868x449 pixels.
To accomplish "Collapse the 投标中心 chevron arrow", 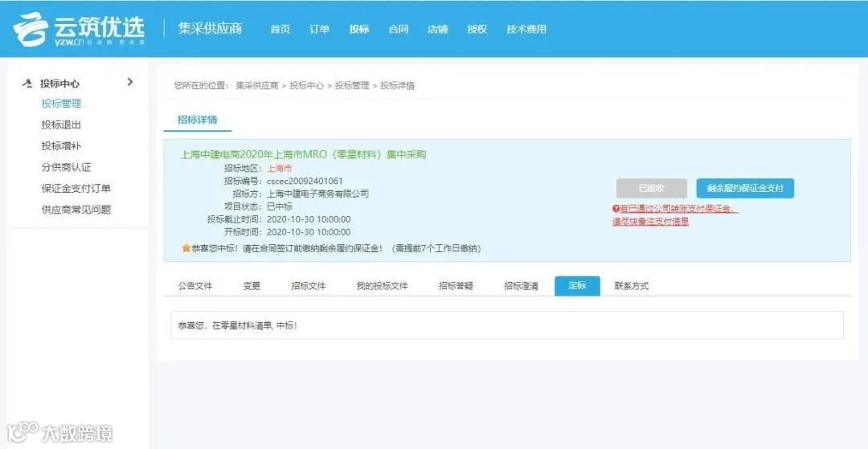I will tap(130, 83).
